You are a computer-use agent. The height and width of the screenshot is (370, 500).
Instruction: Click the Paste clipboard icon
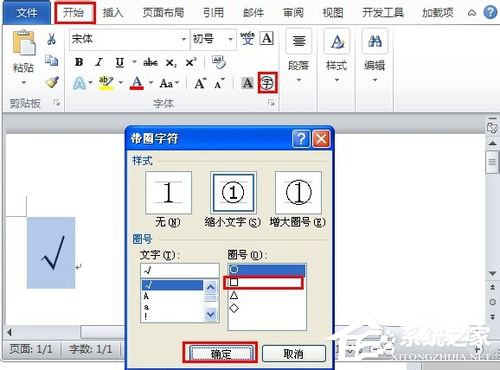[x=24, y=43]
